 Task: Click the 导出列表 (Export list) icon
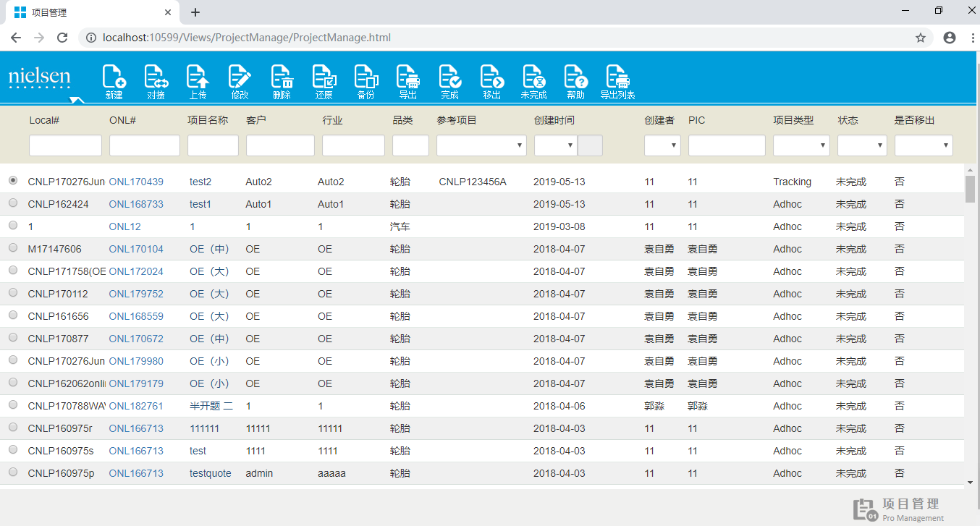(617, 82)
